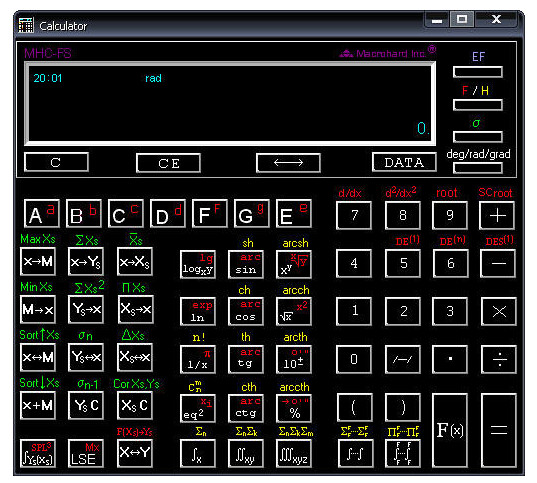This screenshot has width=537, height=483.
Task: Swap X and Y with the X↔Y key
Action: click(x=135, y=453)
